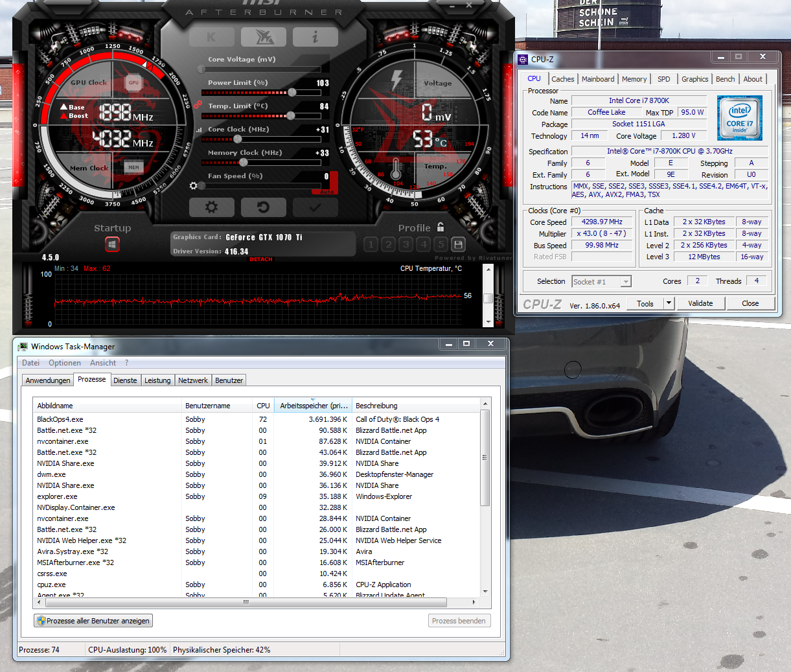Switch to the Benutzer tab

[229, 380]
